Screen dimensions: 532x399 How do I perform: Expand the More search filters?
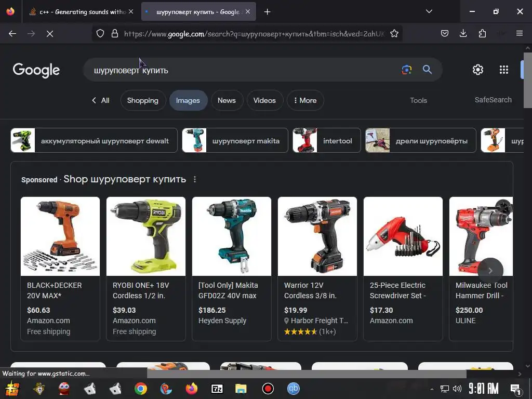(305, 100)
